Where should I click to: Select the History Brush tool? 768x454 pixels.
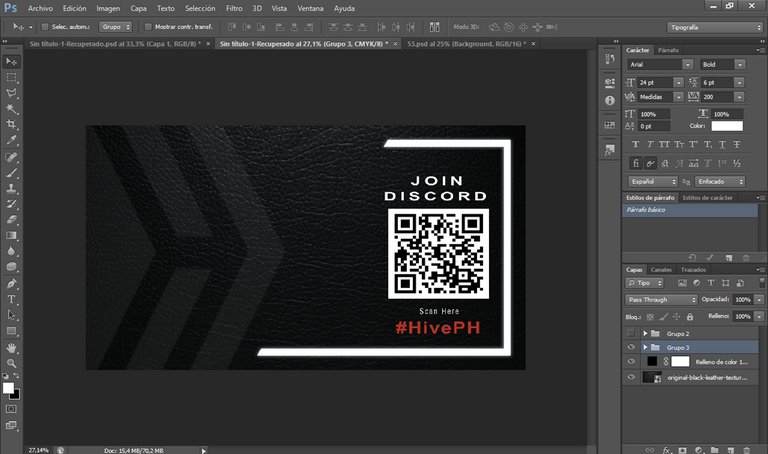click(11, 204)
